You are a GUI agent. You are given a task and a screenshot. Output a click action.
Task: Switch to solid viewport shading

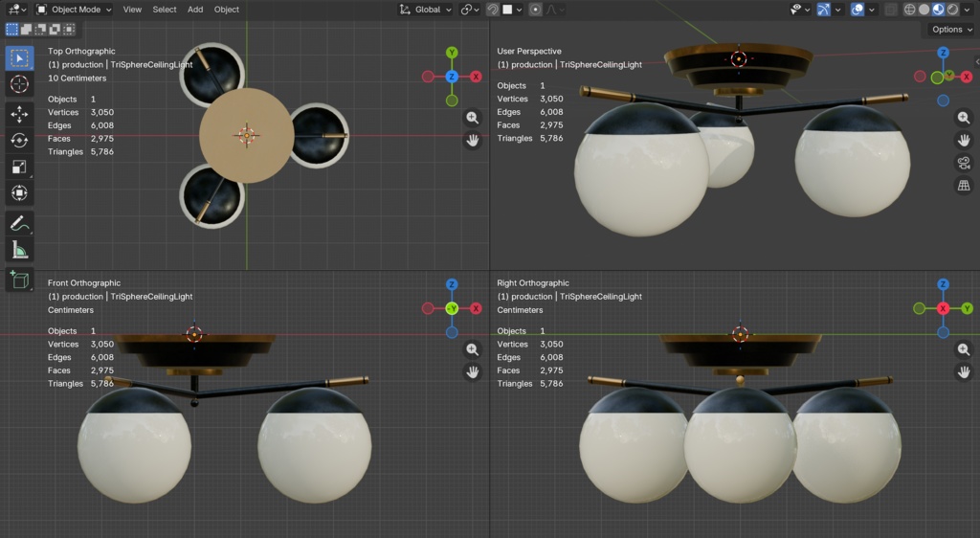(924, 10)
